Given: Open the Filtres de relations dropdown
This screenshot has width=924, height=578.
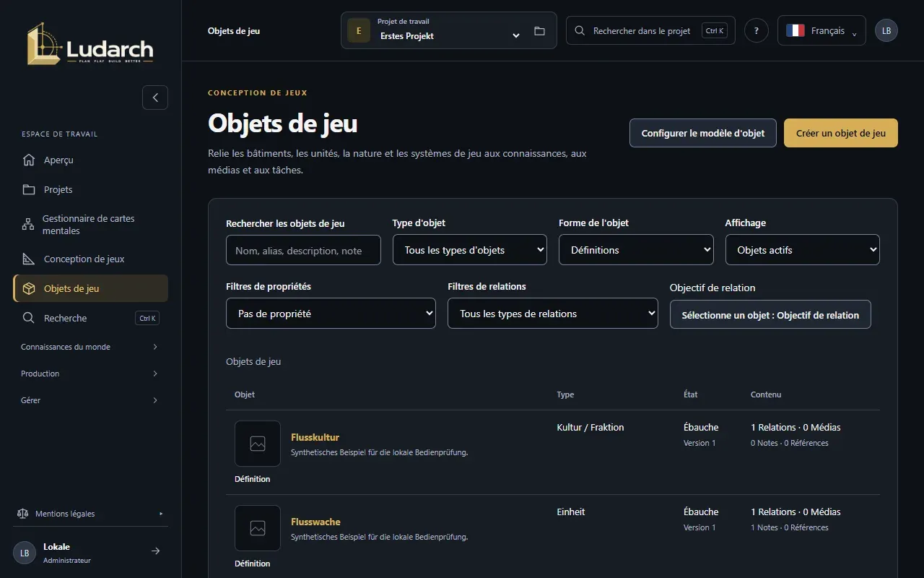Looking at the screenshot, I should click(x=553, y=314).
